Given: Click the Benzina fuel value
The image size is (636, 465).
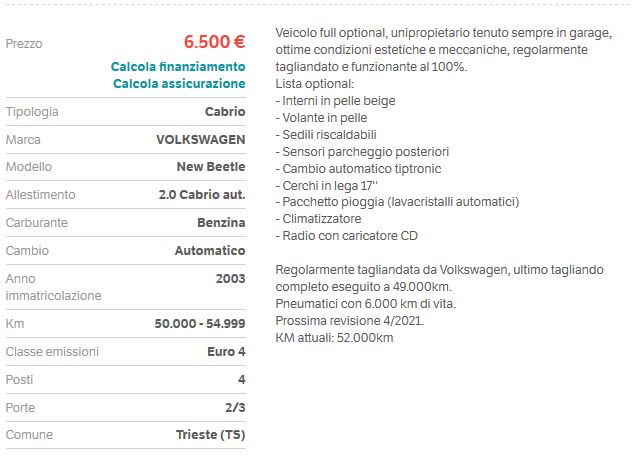Looking at the screenshot, I should [221, 222].
